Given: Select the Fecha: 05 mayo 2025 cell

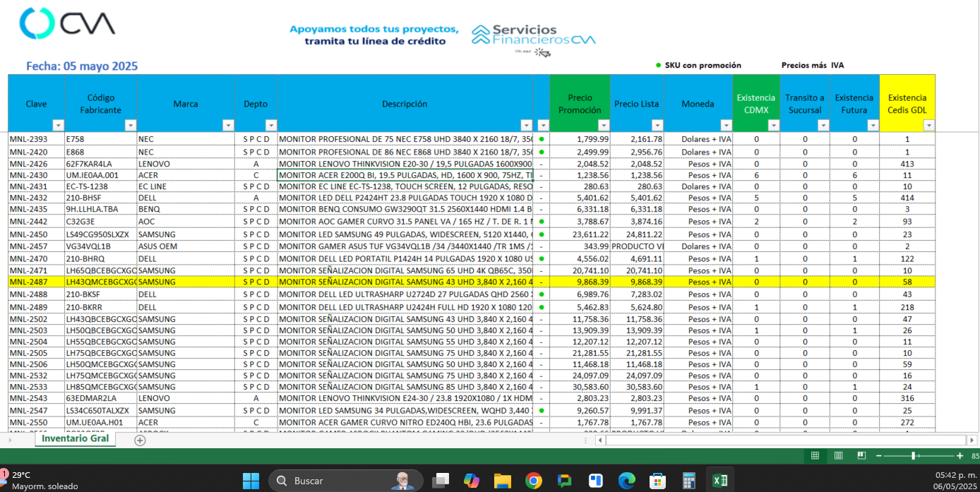Looking at the screenshot, I should click(x=82, y=66).
